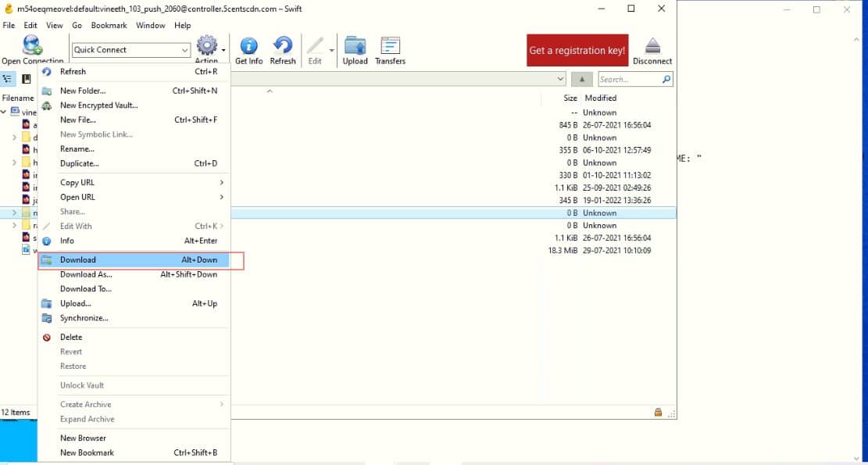
Task: Click the file icon in the 18.3 MiB row
Action: (x=26, y=250)
